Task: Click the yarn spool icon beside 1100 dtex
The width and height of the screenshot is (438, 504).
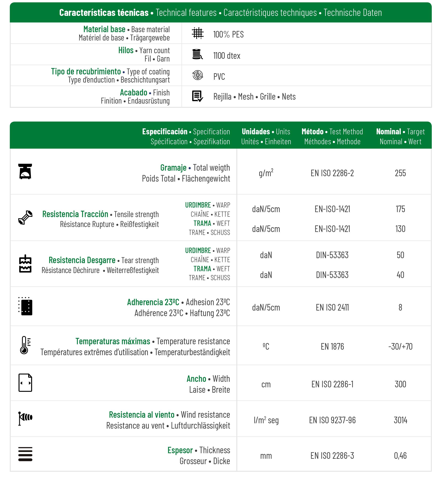Action: coord(197,54)
